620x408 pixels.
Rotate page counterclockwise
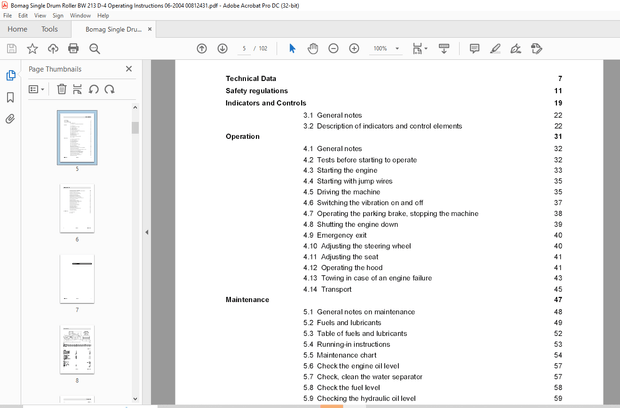tap(94, 89)
